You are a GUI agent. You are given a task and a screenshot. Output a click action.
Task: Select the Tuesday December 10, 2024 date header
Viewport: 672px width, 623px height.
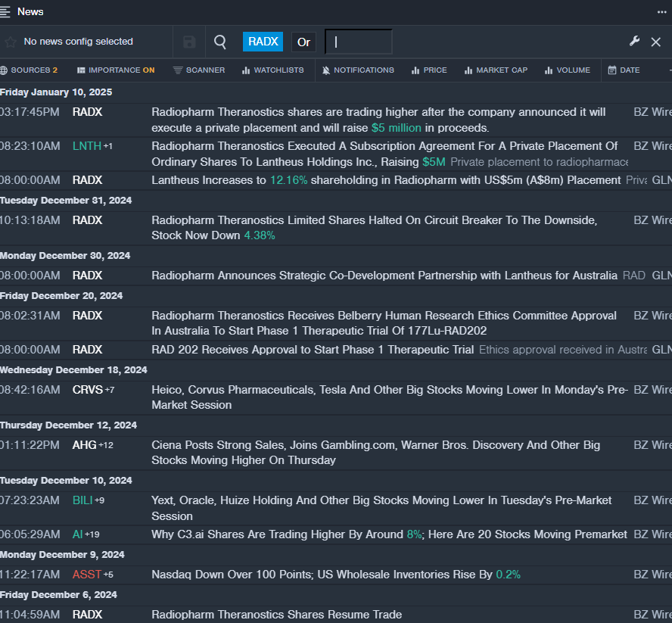[66, 481]
